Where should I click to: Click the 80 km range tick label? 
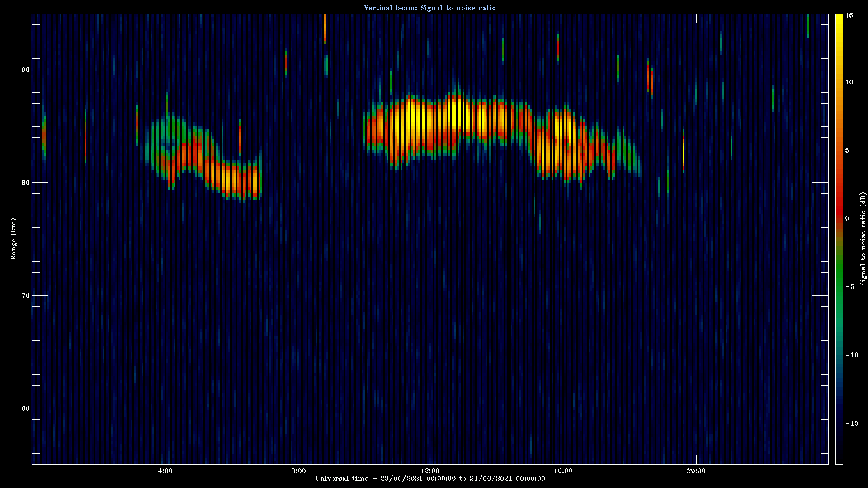click(x=25, y=183)
